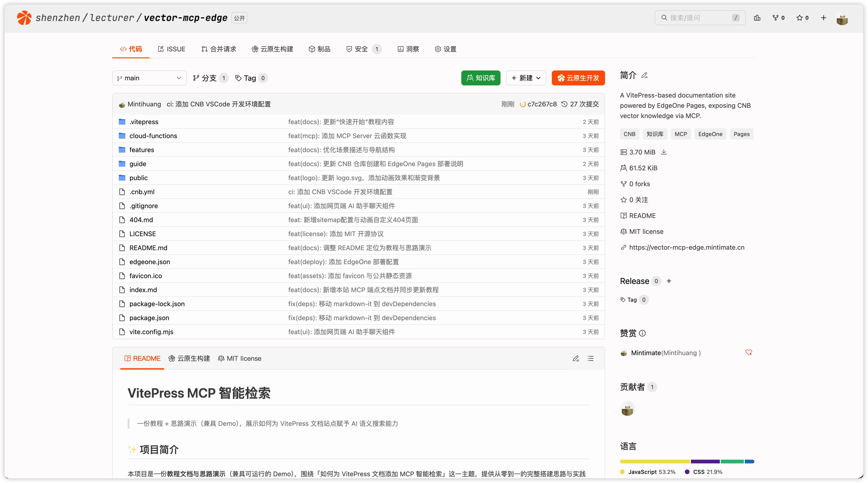The image size is (868, 483).
Task: Open commit message 'feat(license): 添加 MIT 开源协议'
Action: [336, 234]
